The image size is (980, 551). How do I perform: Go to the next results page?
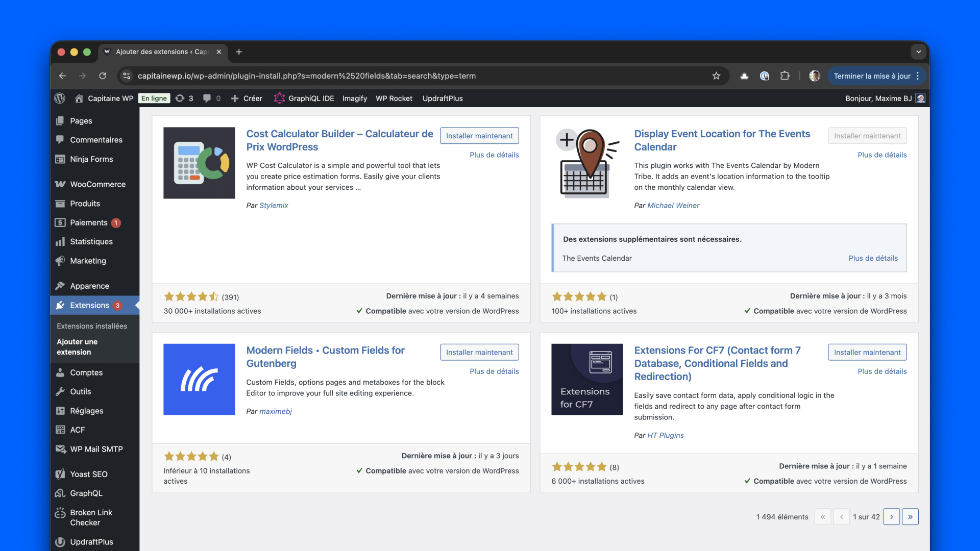(x=891, y=517)
